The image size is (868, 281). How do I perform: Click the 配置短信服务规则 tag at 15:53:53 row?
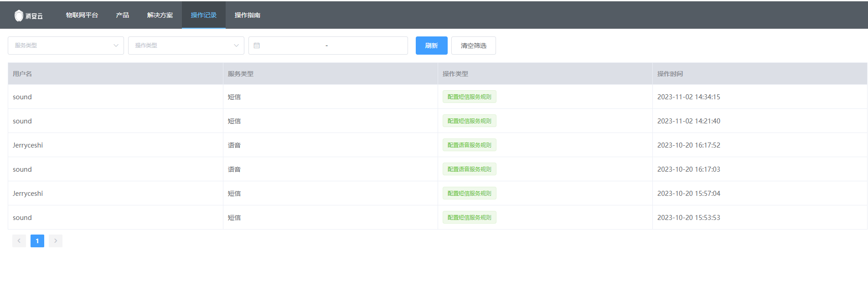pos(470,217)
